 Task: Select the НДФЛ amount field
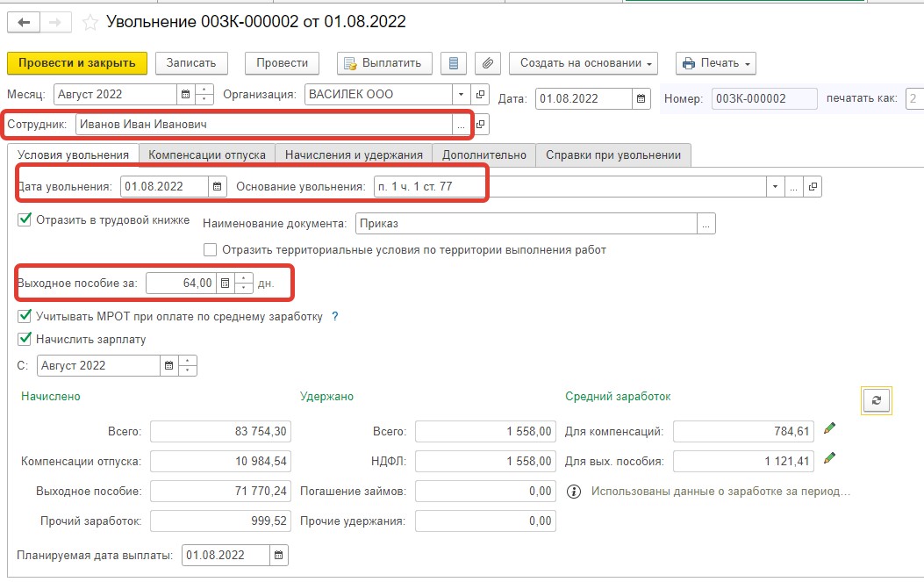click(x=485, y=461)
